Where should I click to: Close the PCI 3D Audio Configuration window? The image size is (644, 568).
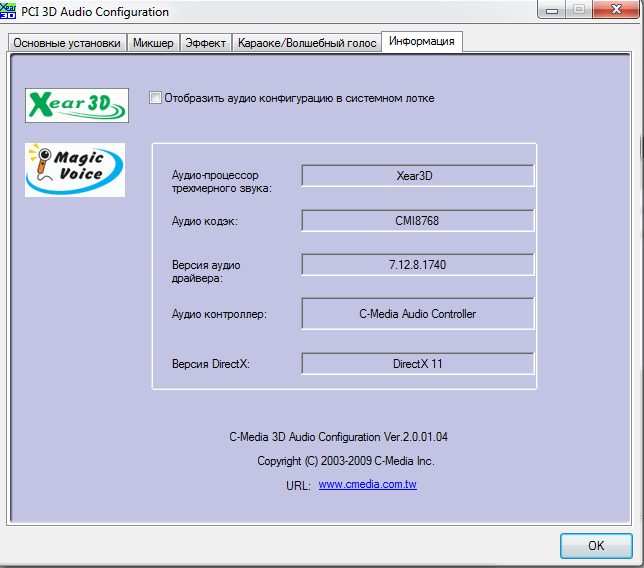616,9
